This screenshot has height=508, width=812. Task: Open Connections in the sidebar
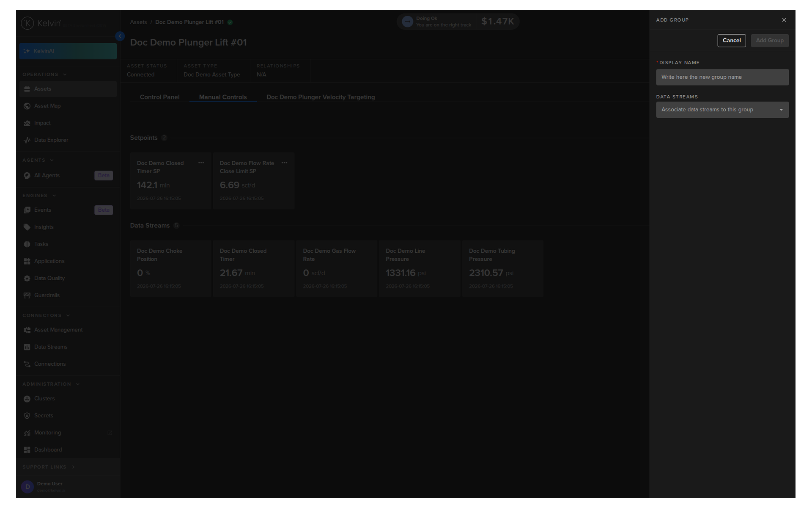point(68,364)
